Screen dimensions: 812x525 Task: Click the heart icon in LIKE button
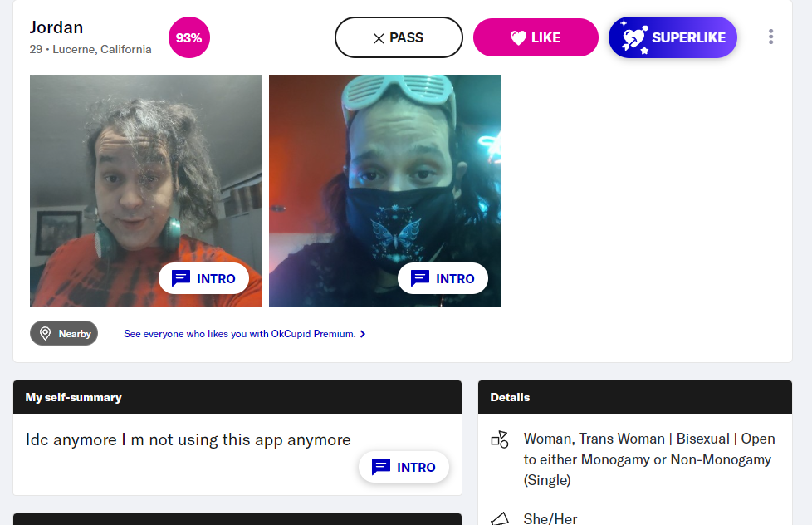[518, 37]
